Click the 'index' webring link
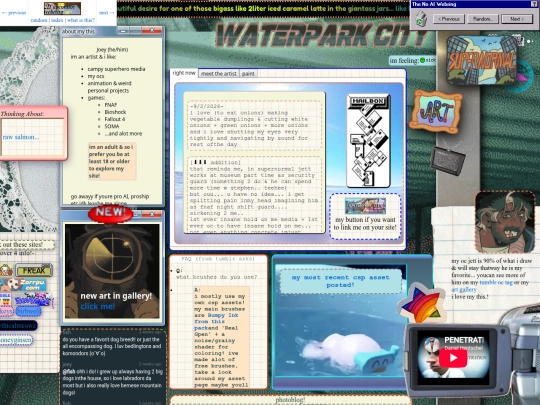 [x=57, y=20]
